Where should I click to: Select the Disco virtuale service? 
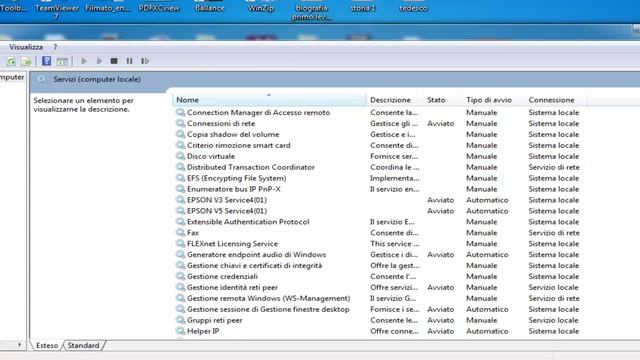tap(211, 156)
